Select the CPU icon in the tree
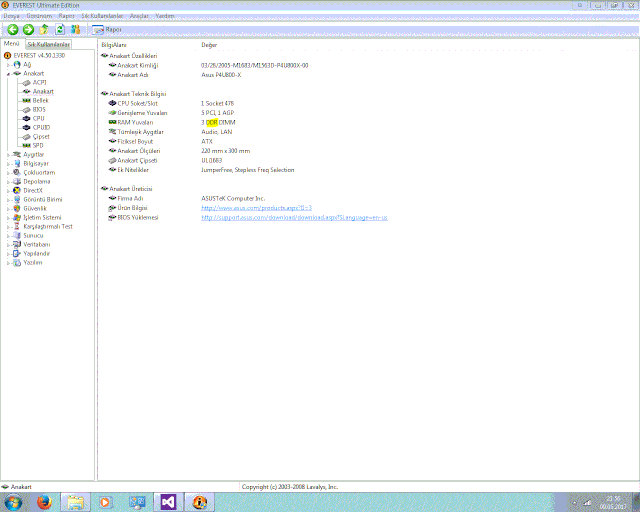 click(x=27, y=118)
